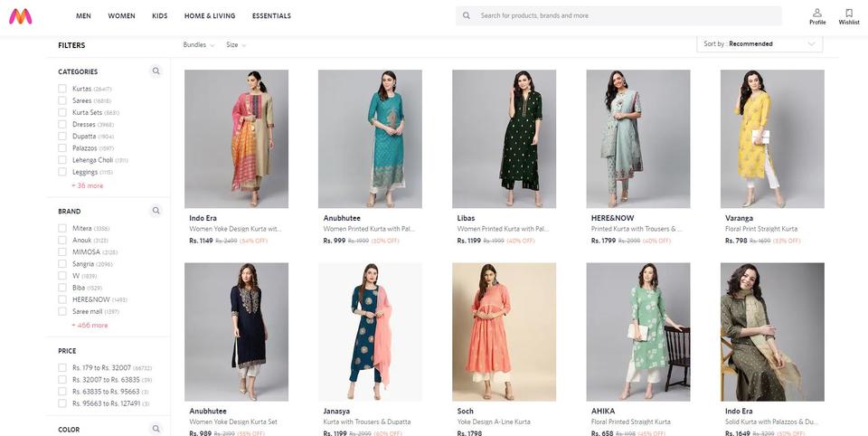Open the Libas green printed kurta thumbnail

coord(504,138)
